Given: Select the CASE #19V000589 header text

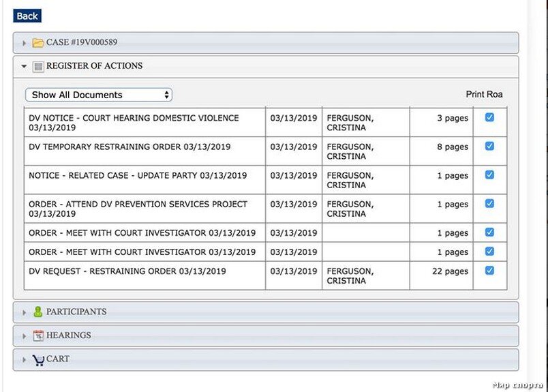Looking at the screenshot, I should pos(82,42).
